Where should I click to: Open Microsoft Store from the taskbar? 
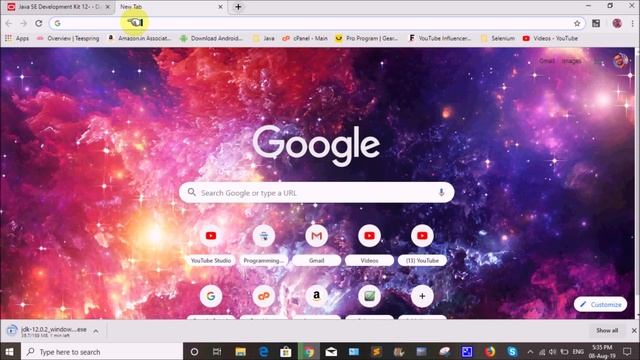[286, 351]
